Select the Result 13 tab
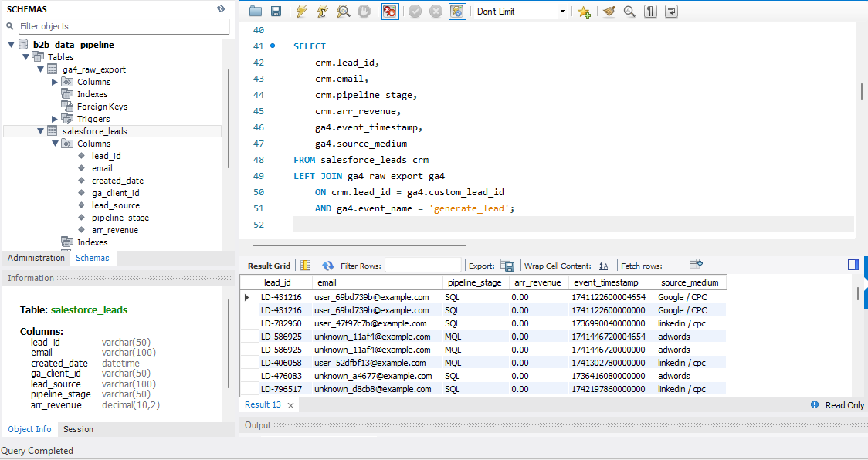Viewport: 868px width, 460px height. [x=263, y=404]
